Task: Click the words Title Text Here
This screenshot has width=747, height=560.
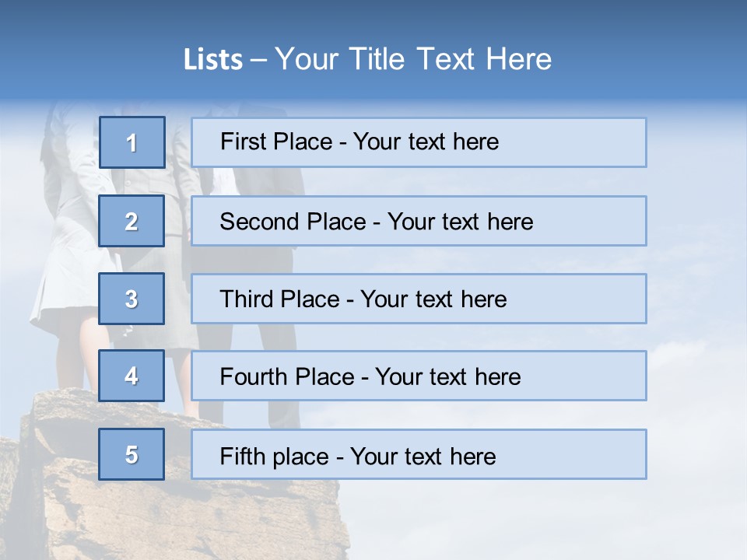Action: pyautogui.click(x=451, y=59)
